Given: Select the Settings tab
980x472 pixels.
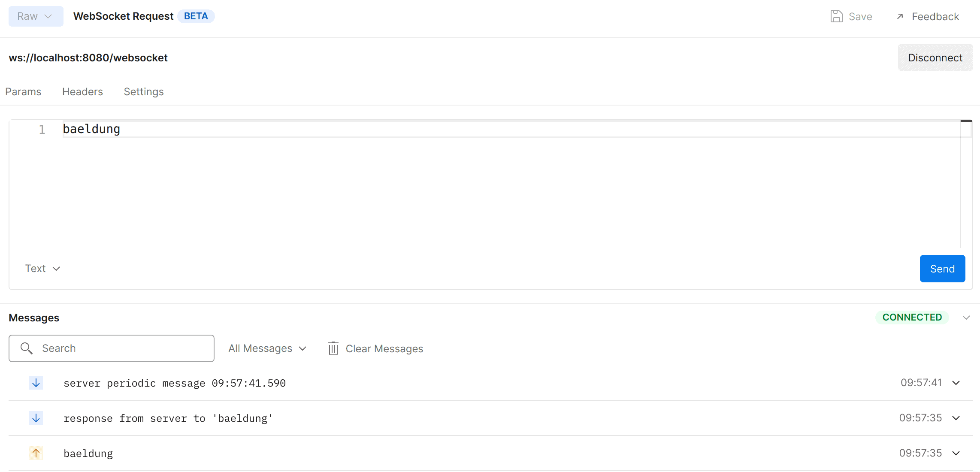Looking at the screenshot, I should pyautogui.click(x=144, y=92).
